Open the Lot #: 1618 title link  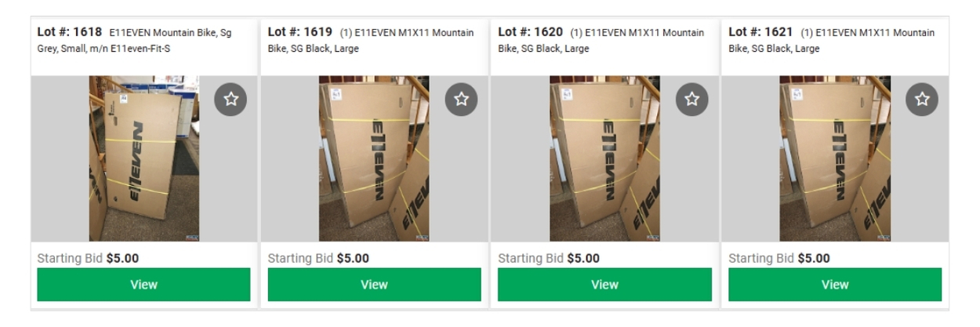[70, 32]
